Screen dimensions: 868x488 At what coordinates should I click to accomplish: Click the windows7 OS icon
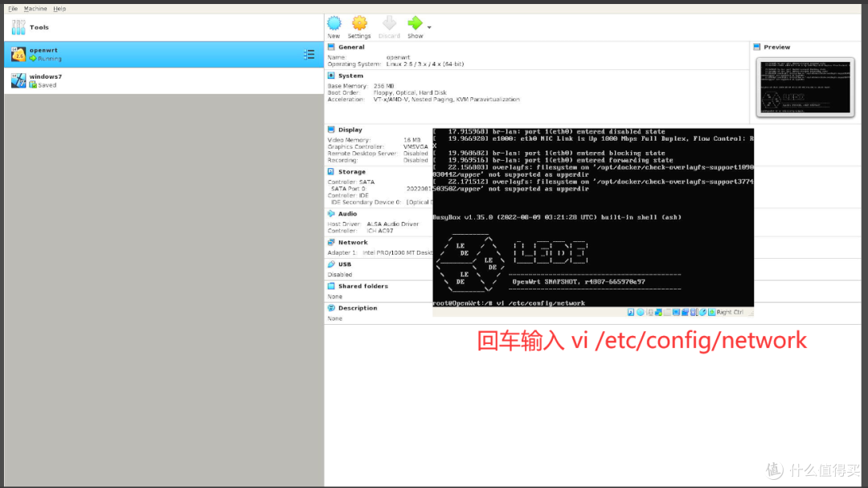point(18,81)
